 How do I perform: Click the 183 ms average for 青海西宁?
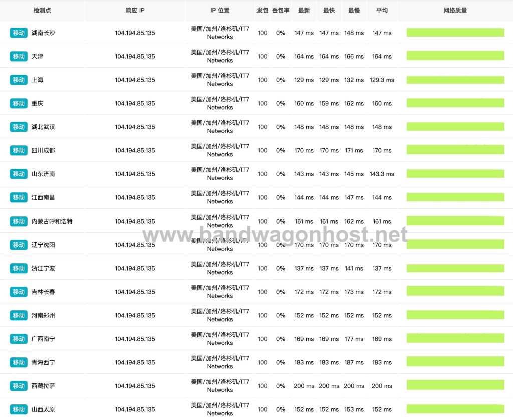point(382,362)
